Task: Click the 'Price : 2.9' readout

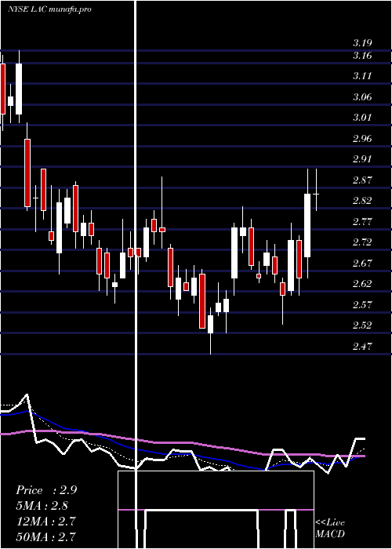Action: pyautogui.click(x=45, y=490)
